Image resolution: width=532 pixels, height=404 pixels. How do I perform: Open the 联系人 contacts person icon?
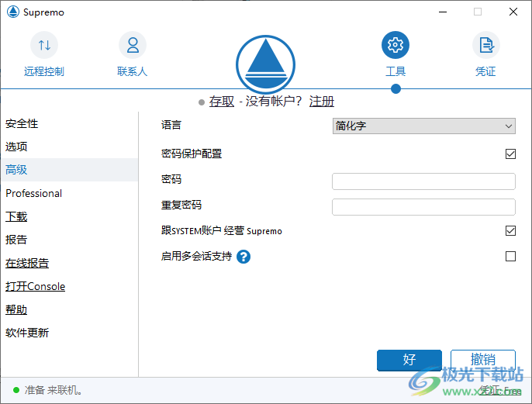click(133, 45)
